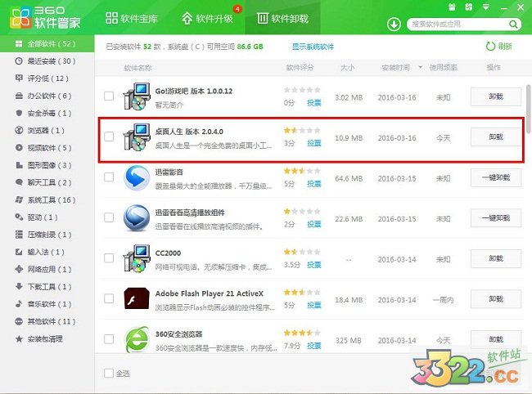Image resolution: width=532 pixels, height=394 pixels.
Task: Check the Adobe Flash Player checkbox
Action: [109, 298]
